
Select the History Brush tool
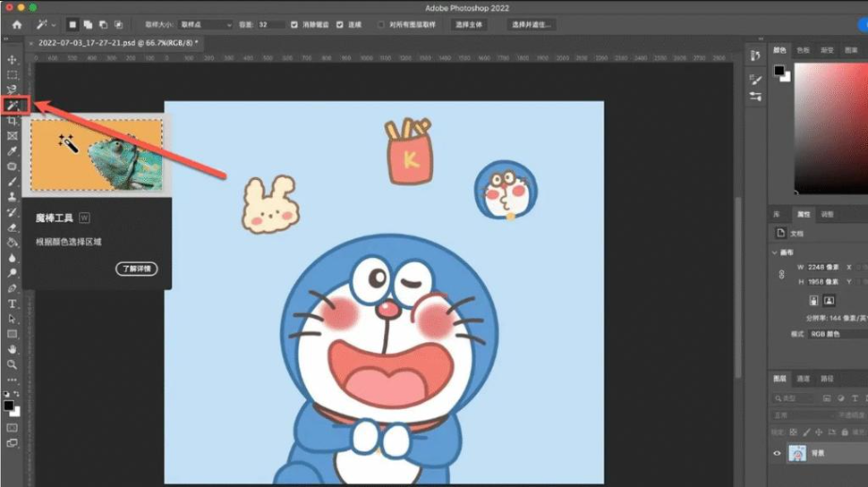[x=11, y=212]
